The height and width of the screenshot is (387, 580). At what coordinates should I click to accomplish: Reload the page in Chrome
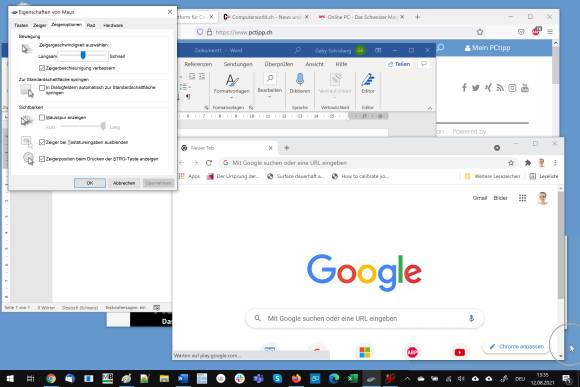pyautogui.click(x=209, y=163)
